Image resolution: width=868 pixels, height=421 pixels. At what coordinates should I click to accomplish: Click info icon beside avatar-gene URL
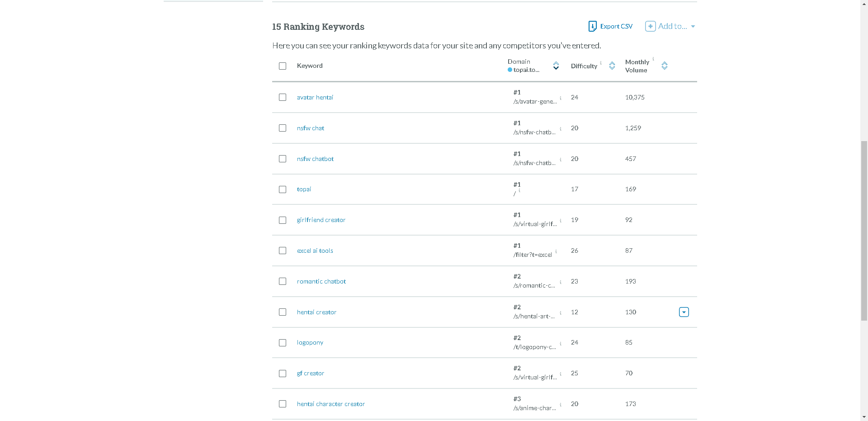561,98
